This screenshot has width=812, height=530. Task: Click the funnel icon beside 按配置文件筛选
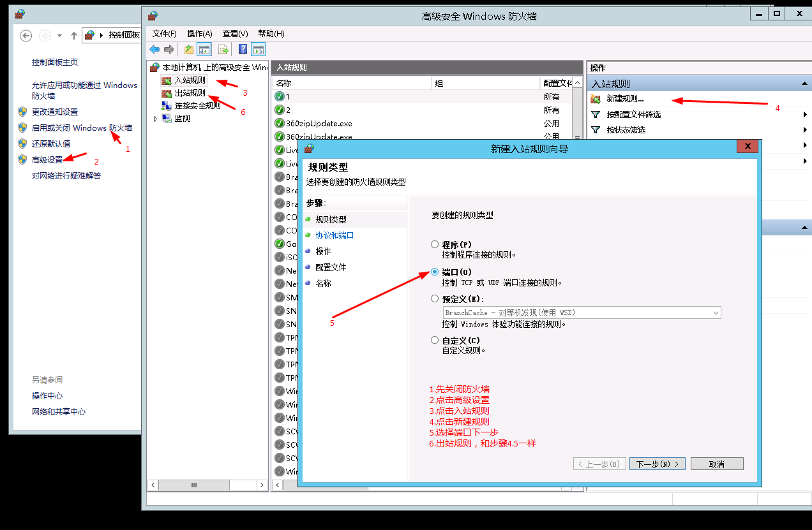click(x=596, y=114)
